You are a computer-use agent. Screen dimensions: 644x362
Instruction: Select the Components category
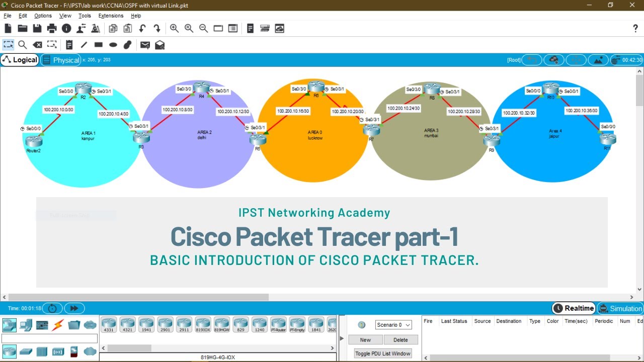42,325
